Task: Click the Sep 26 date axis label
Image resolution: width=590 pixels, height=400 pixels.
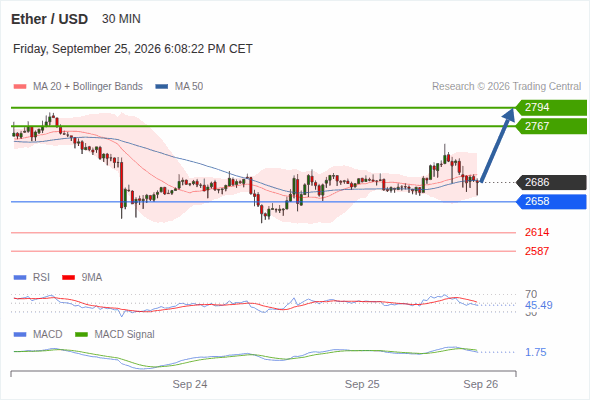Action: click(x=481, y=384)
